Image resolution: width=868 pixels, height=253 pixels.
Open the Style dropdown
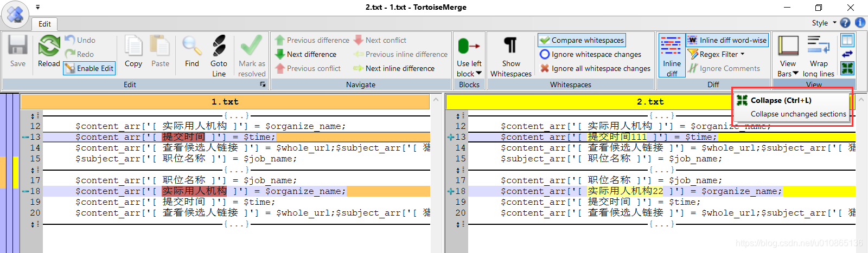(824, 23)
